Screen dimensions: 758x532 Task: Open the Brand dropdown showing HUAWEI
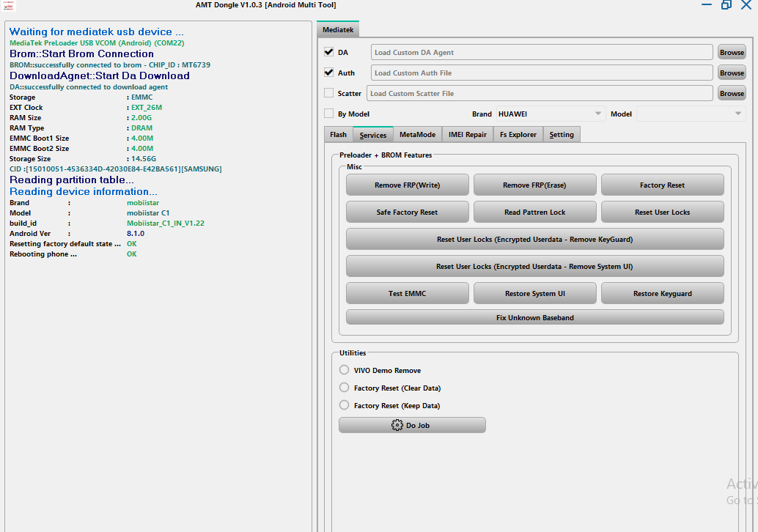[550, 114]
